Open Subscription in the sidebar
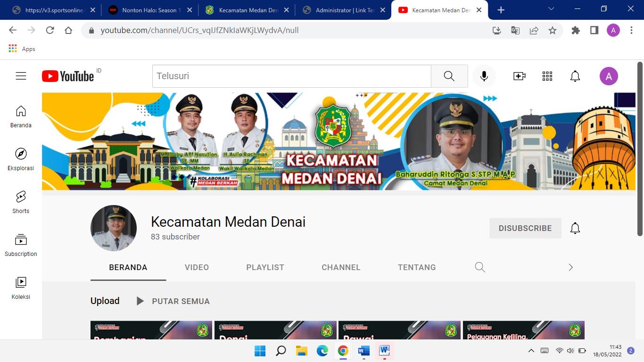 (x=21, y=245)
